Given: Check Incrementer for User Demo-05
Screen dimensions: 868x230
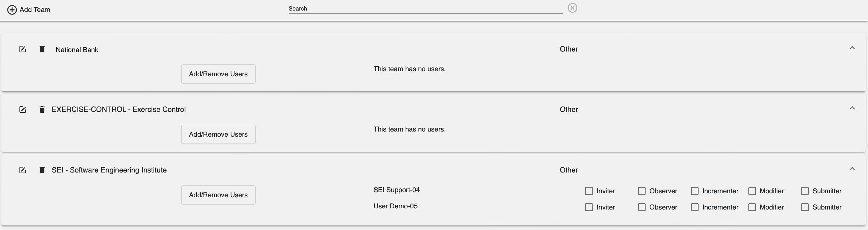Looking at the screenshot, I should click(x=695, y=207).
